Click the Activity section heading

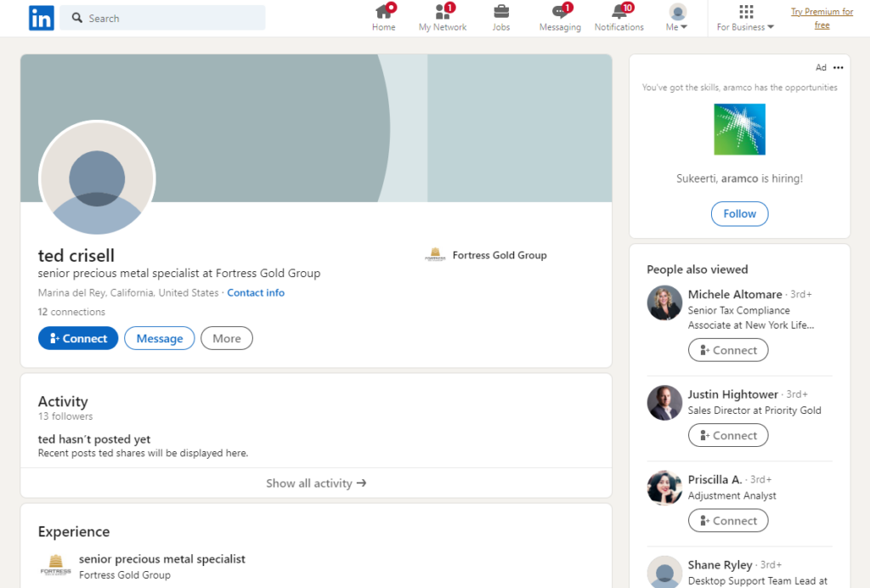point(63,402)
